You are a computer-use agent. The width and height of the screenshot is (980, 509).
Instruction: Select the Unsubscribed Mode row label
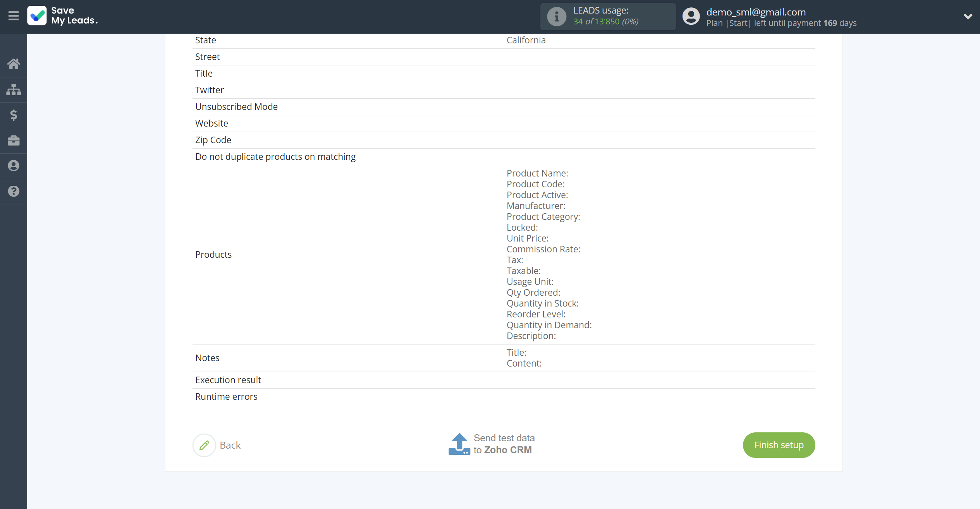236,107
